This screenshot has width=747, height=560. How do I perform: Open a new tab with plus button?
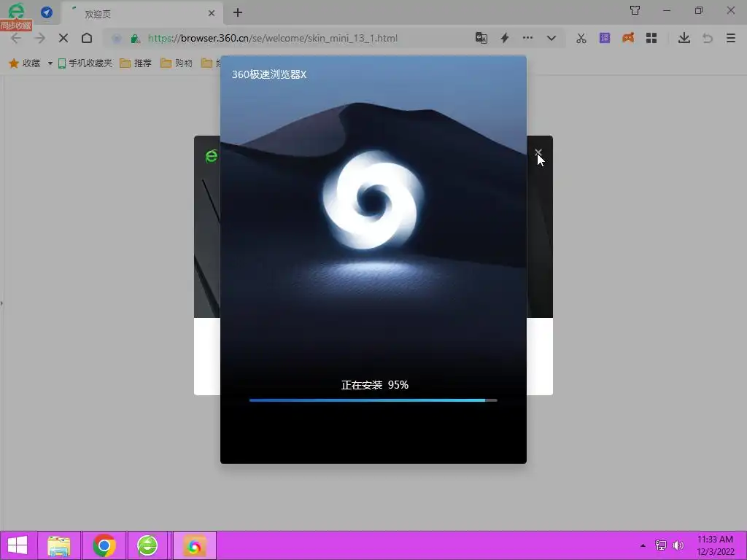[x=238, y=13]
